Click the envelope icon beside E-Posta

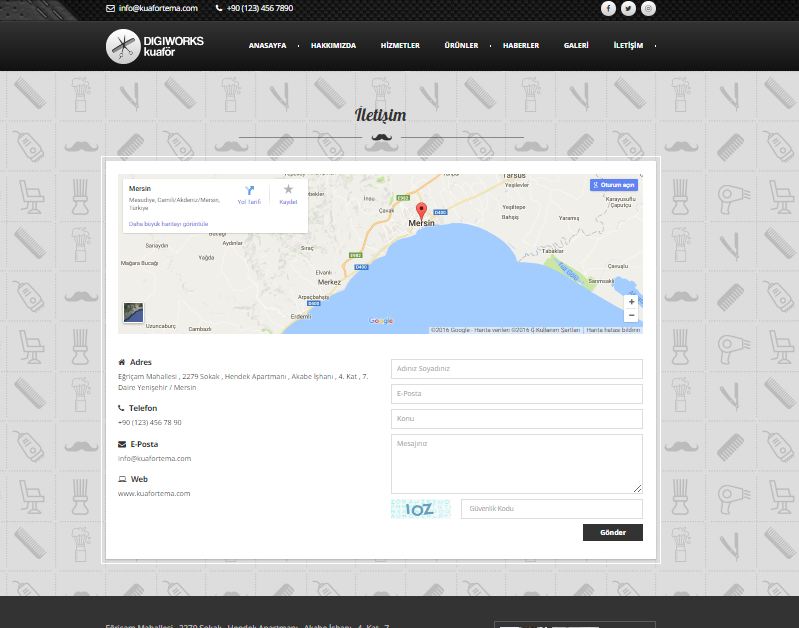point(122,444)
